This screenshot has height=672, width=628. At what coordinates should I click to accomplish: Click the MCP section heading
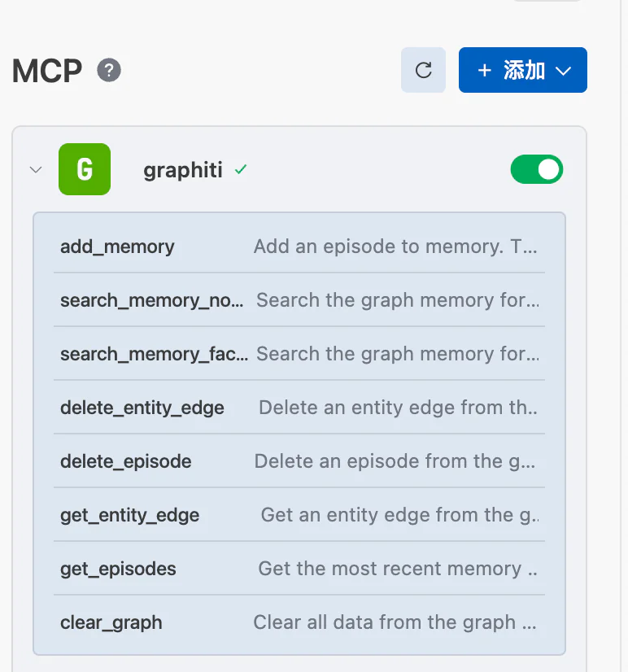coord(47,71)
